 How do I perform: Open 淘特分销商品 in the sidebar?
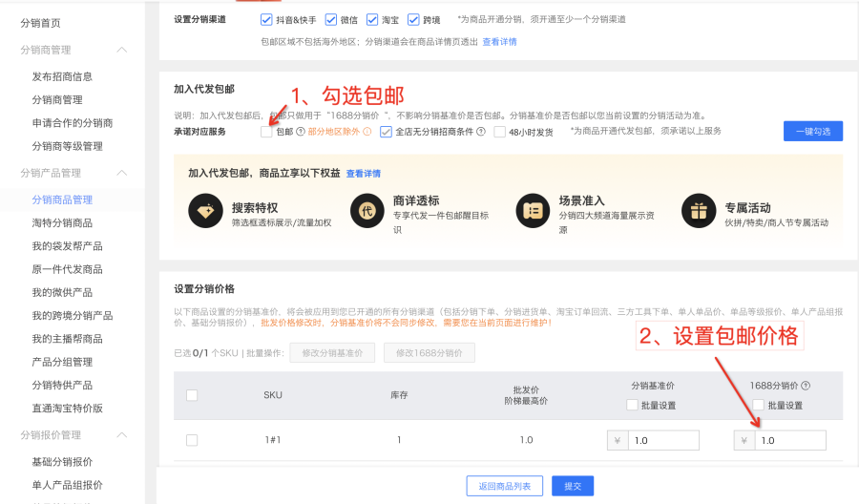pyautogui.click(x=62, y=223)
